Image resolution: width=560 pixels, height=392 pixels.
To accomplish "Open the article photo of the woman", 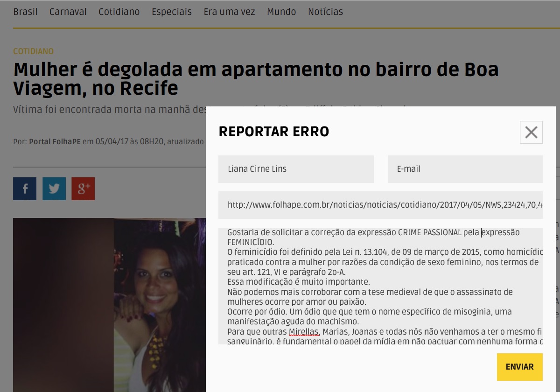I will pyautogui.click(x=109, y=305).
